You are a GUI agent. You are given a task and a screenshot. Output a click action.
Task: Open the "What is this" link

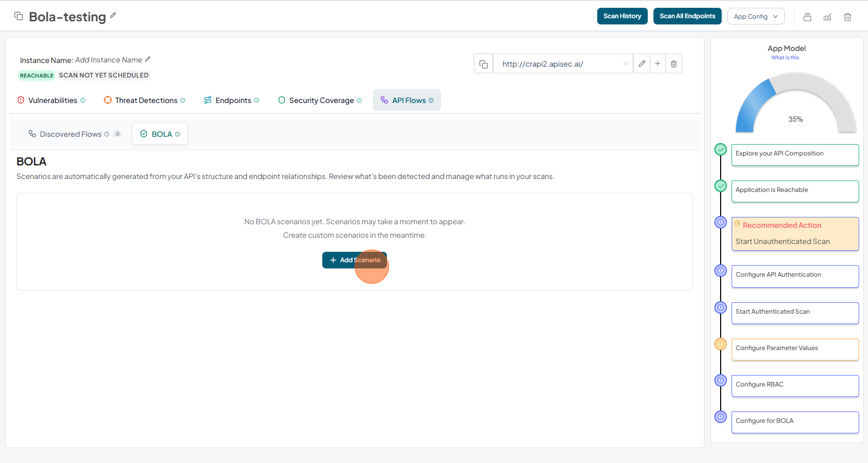click(785, 58)
